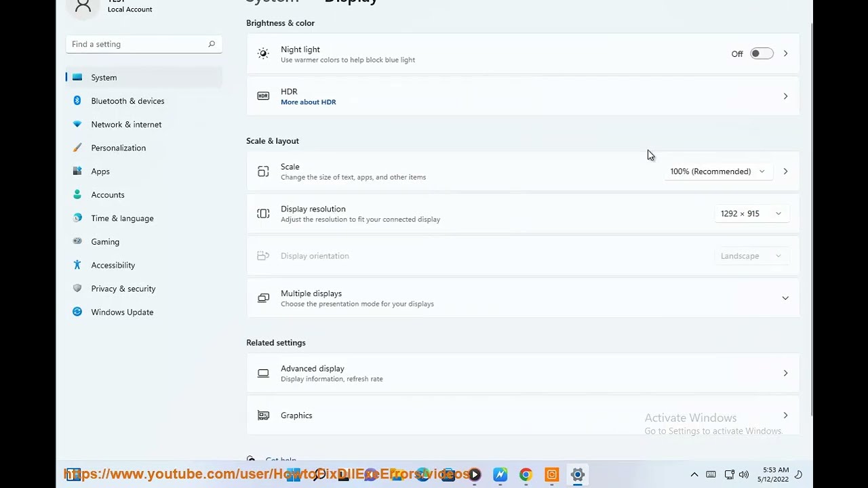This screenshot has height=488, width=868.
Task: Click the Local Account text
Action: click(130, 9)
